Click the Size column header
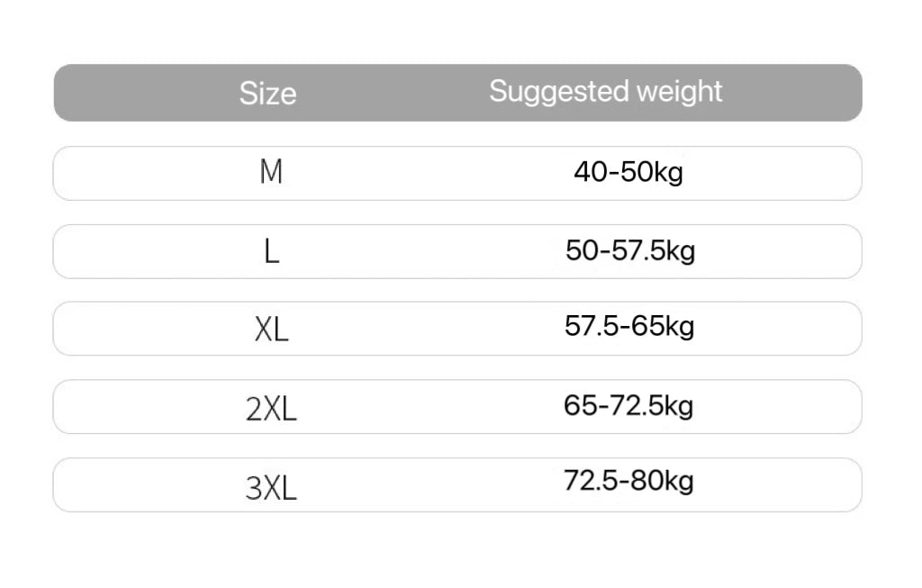Screen dimensions: 922x588 267,93
